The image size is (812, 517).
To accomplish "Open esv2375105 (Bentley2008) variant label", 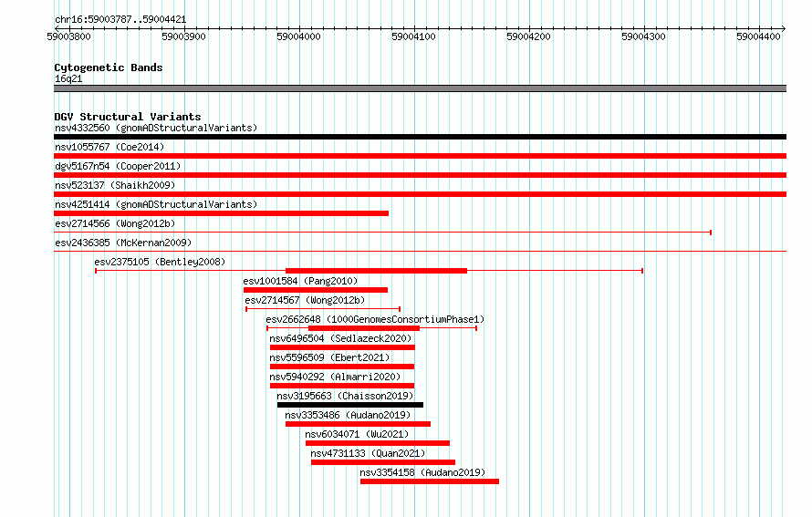I will click(x=160, y=262).
